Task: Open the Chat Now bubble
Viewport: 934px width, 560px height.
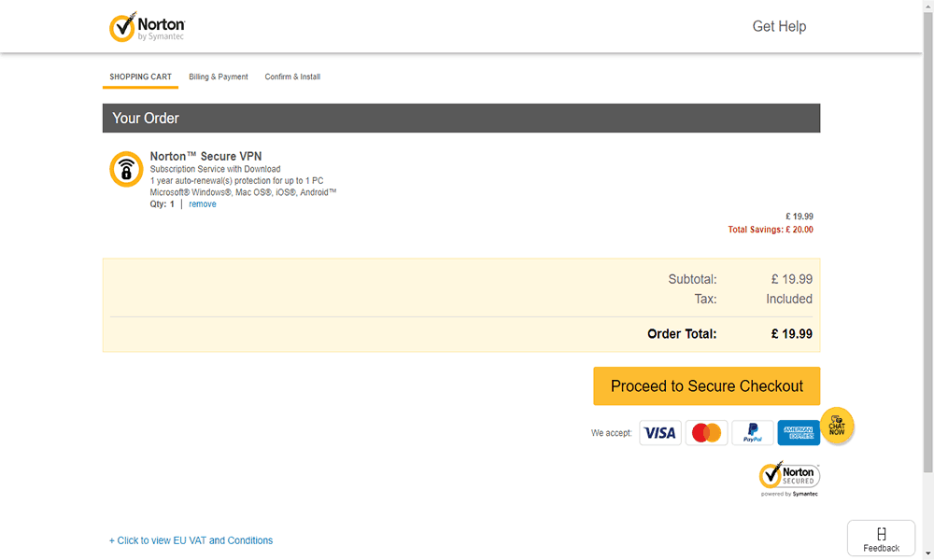Action: tap(837, 426)
